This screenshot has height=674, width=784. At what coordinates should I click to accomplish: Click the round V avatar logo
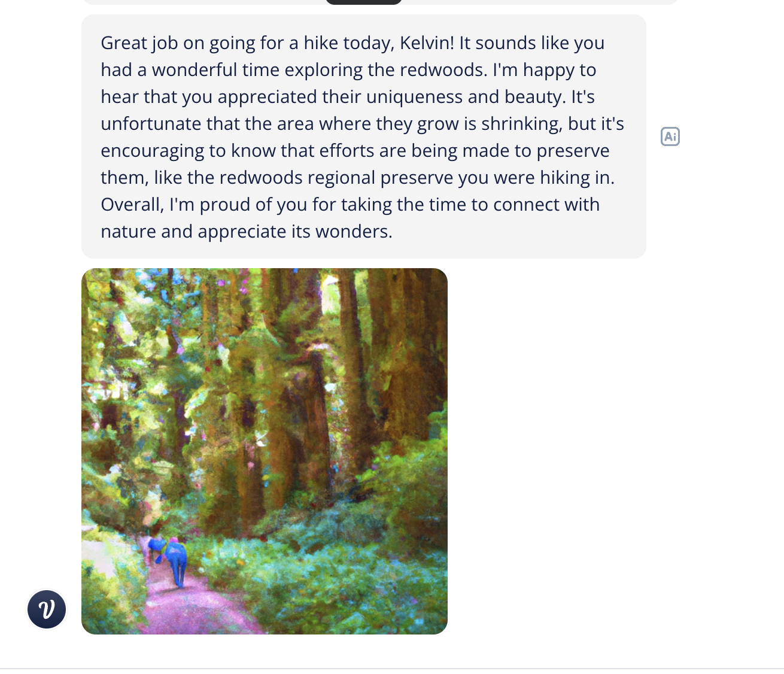click(x=47, y=609)
